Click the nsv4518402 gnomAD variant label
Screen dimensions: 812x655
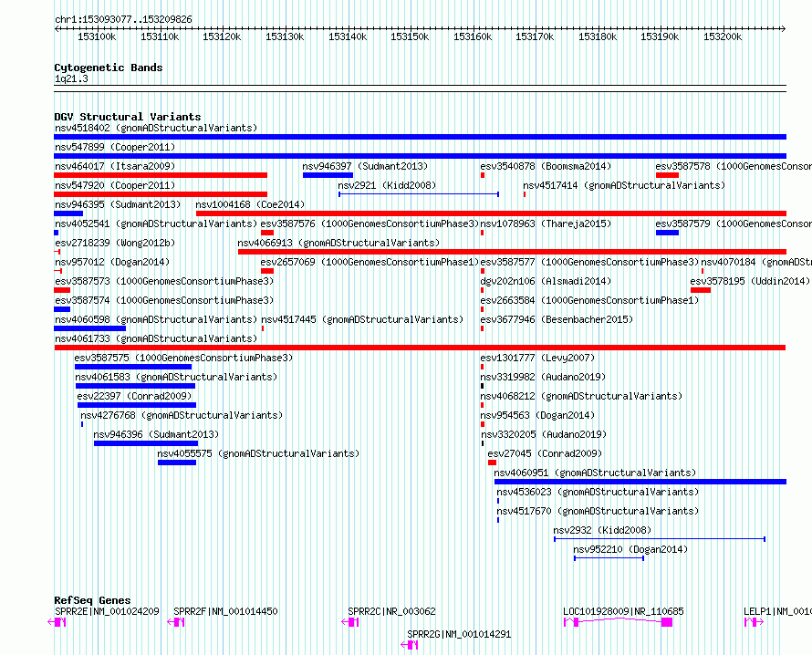coord(156,128)
